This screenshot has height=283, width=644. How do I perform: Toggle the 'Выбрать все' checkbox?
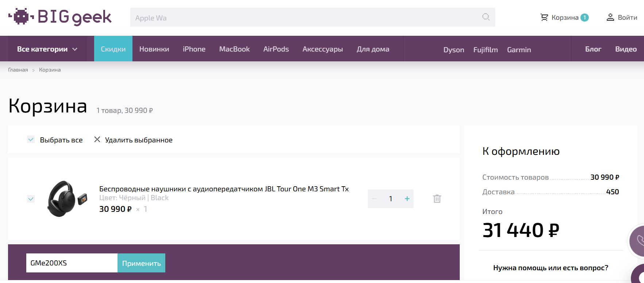point(31,139)
